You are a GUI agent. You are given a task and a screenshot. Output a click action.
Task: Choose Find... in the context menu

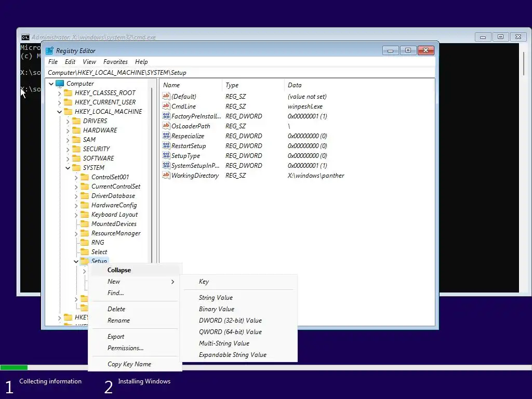coord(135,293)
